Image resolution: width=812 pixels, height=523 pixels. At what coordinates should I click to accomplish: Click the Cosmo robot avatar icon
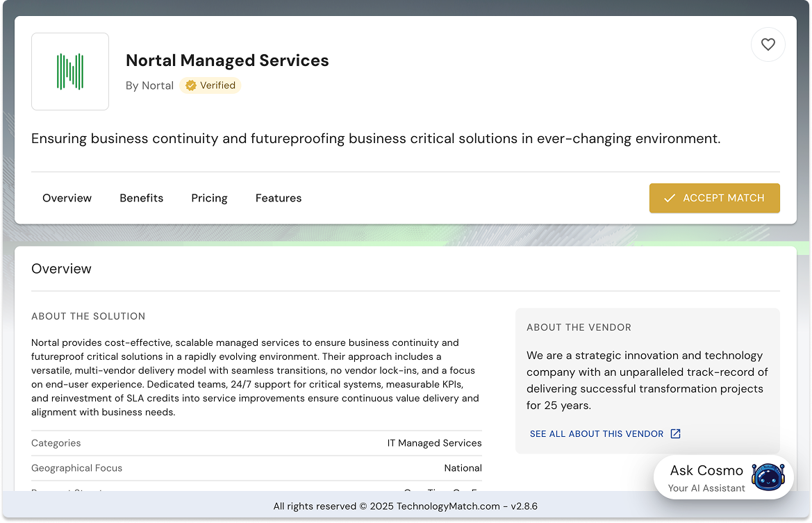click(x=768, y=476)
